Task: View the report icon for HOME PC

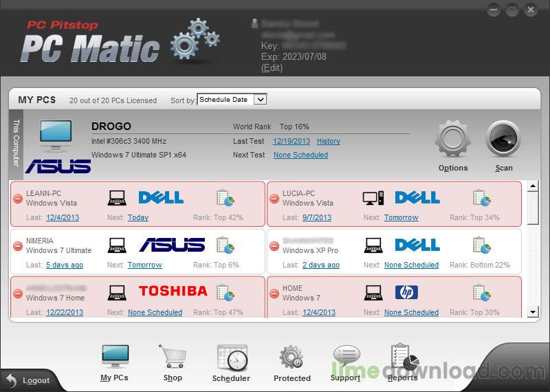Action: (x=482, y=292)
